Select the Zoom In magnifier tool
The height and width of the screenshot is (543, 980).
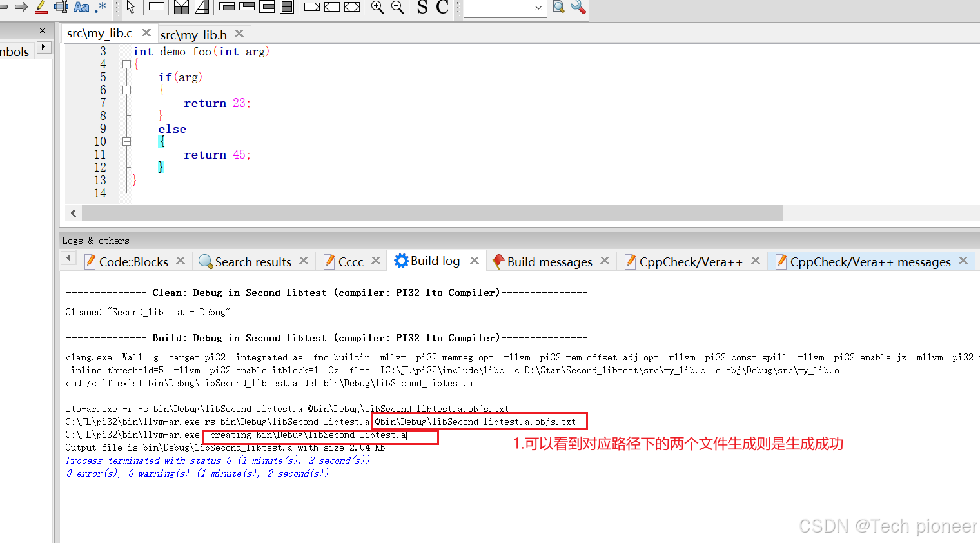pos(378,8)
